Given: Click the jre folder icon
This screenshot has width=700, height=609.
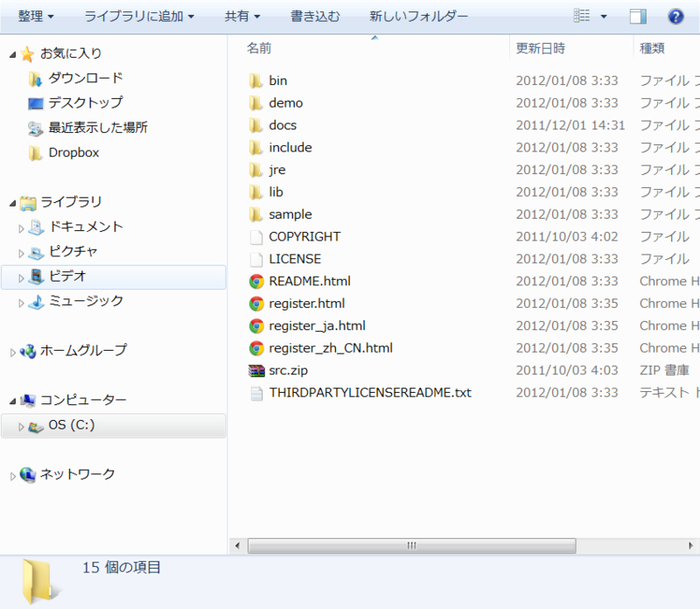Looking at the screenshot, I should click(x=255, y=170).
